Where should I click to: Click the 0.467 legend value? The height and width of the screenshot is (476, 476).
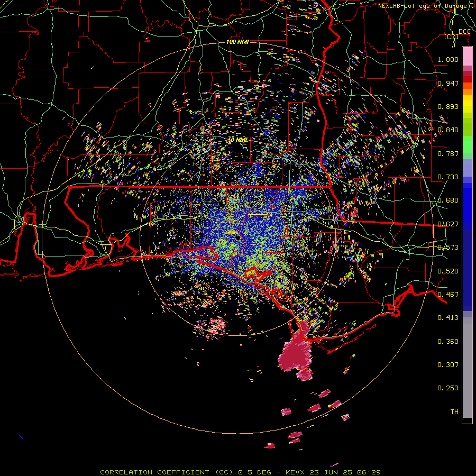(x=448, y=295)
